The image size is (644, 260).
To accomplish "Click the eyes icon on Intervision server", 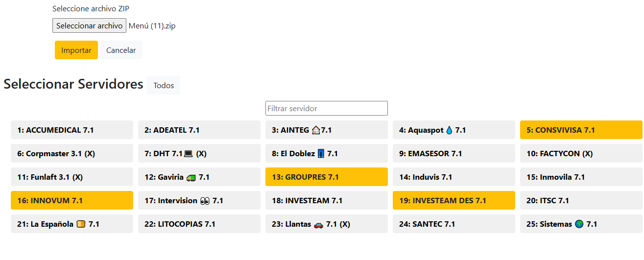I will click(205, 201).
